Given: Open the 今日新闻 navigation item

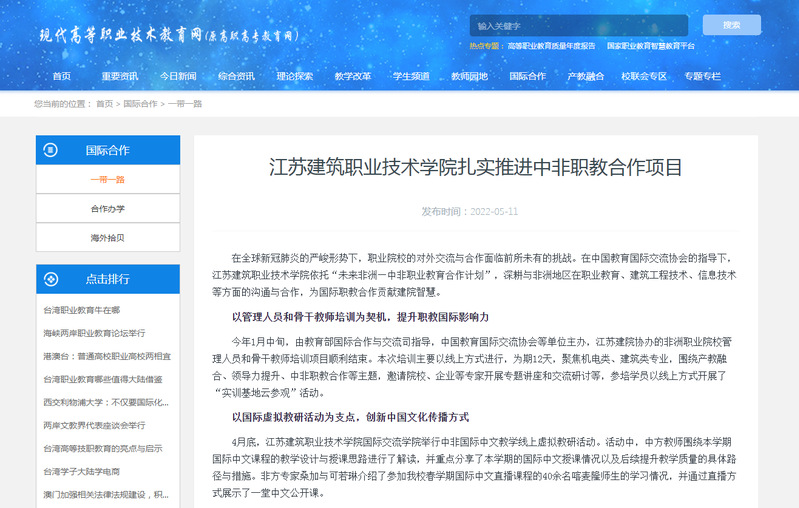Looking at the screenshot, I should (x=178, y=76).
